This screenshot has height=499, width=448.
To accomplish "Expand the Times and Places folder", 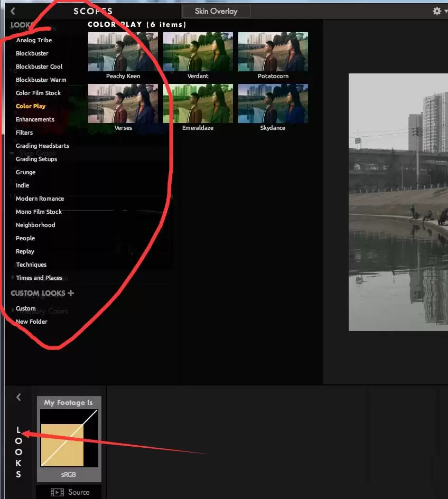I will [13, 278].
